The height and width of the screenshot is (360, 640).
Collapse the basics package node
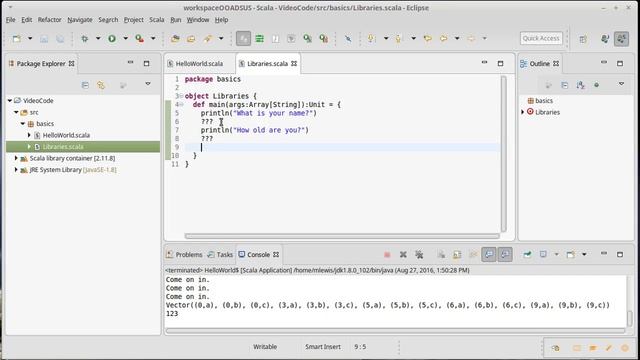point(23,123)
